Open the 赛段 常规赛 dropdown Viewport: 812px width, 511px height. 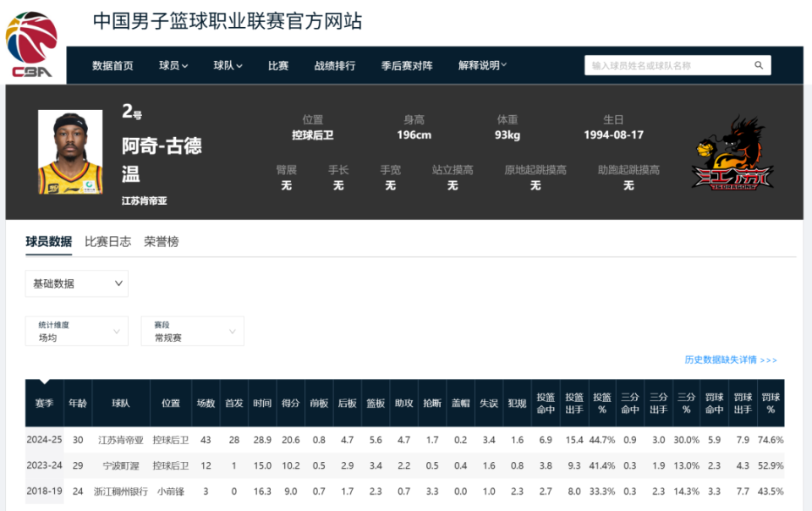[x=192, y=331]
